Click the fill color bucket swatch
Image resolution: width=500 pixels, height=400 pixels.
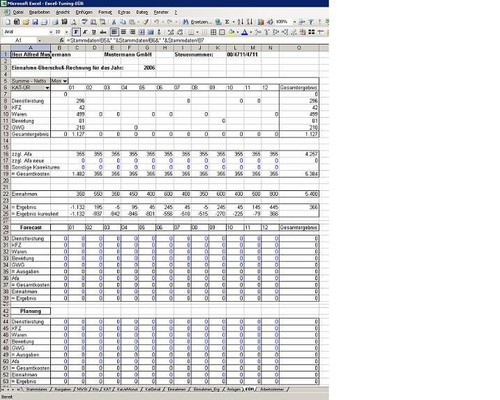point(231,32)
